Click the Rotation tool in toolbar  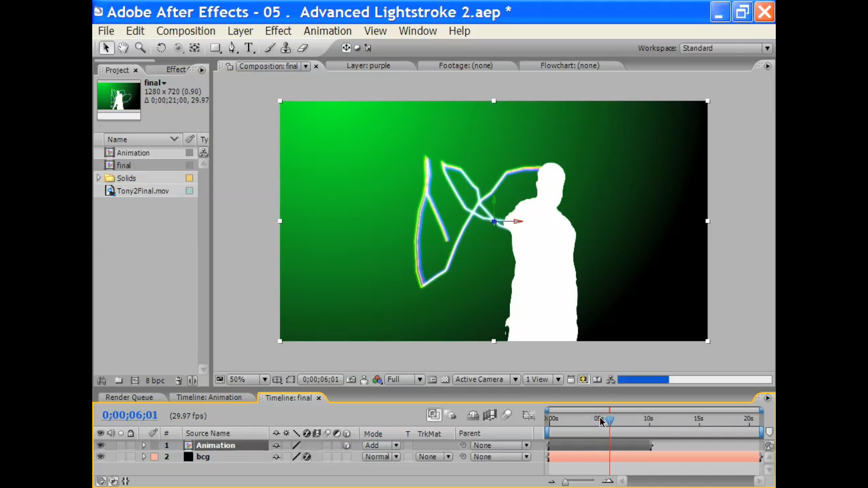[x=161, y=48]
